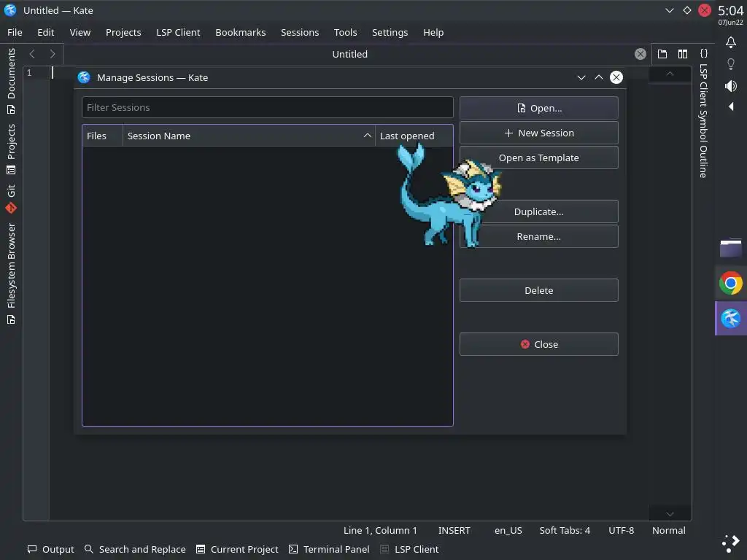The image size is (747, 560).
Task: Open the Projects menu
Action: click(x=123, y=32)
